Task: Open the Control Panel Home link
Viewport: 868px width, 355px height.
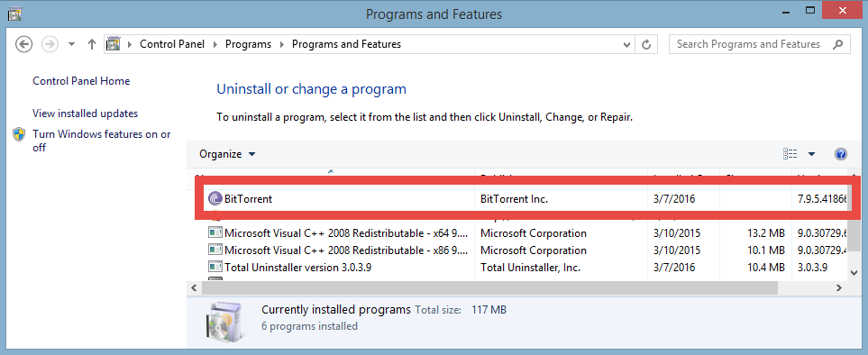Action: [x=81, y=81]
